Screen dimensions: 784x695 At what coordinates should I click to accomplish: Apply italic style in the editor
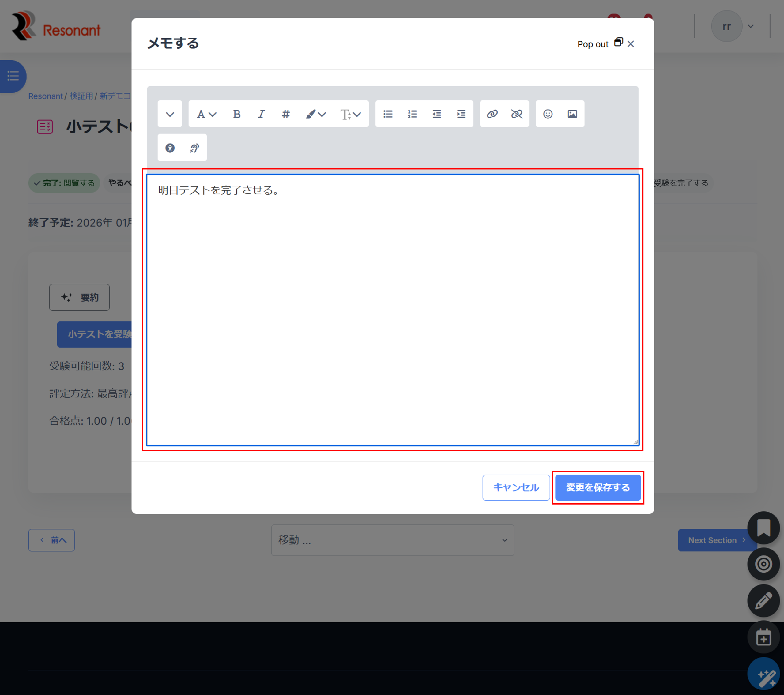tap(261, 114)
